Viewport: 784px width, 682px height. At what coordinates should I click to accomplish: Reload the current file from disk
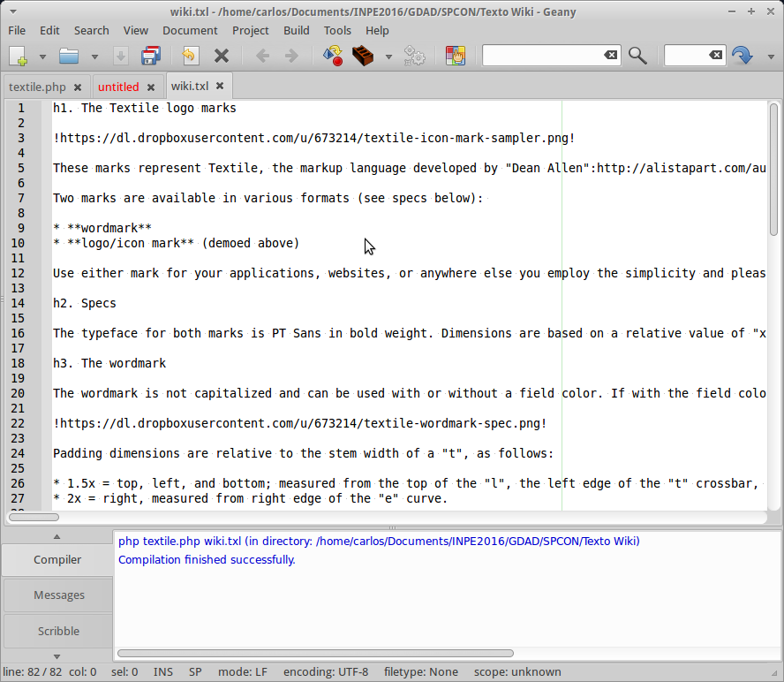(190, 56)
